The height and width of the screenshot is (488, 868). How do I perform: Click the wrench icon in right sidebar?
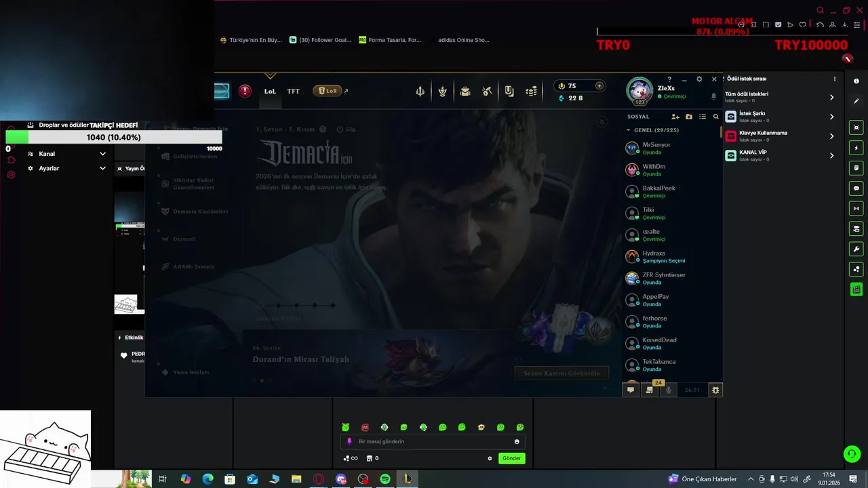856,249
